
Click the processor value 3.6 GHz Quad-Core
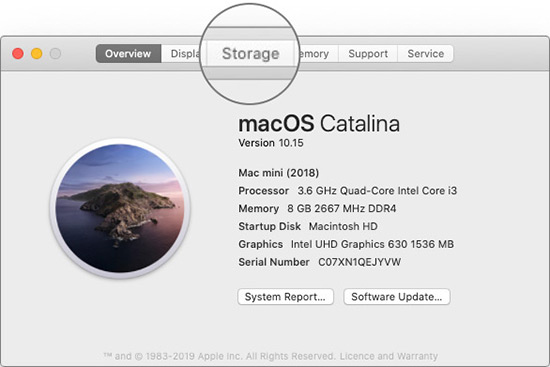(x=377, y=191)
